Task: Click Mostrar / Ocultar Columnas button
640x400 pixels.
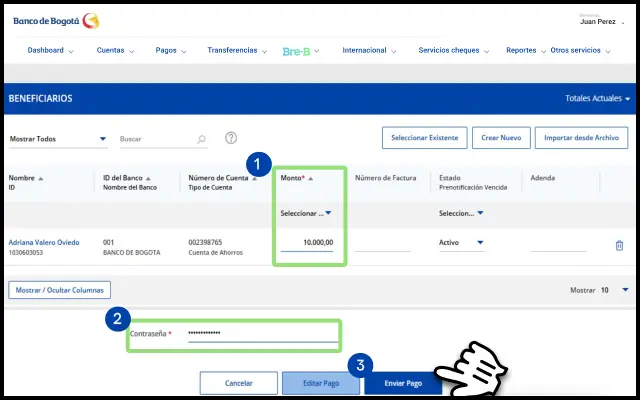Action: 60,290
